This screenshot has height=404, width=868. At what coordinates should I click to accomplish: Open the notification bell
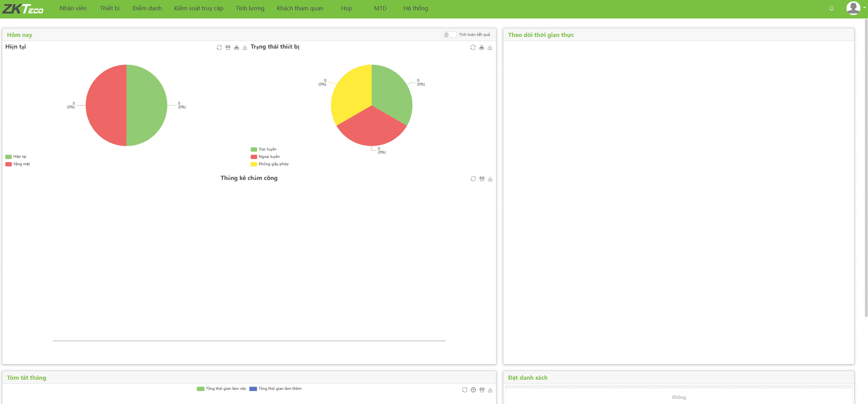pyautogui.click(x=831, y=8)
